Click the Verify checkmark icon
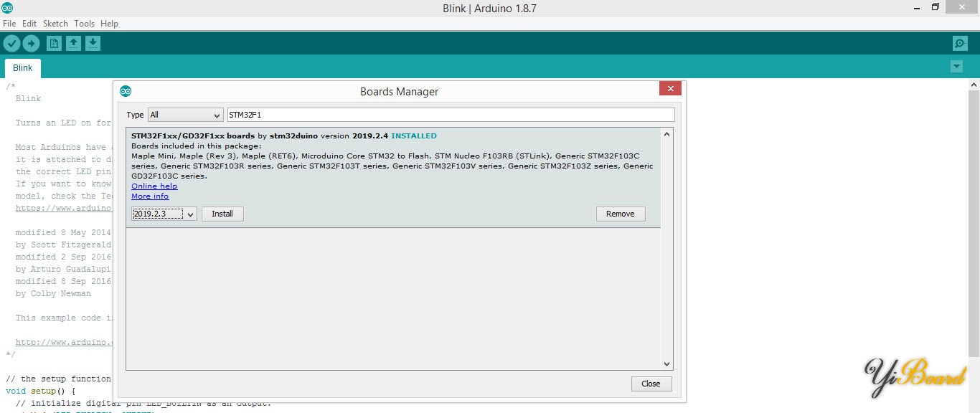The height and width of the screenshot is (413, 980). tap(11, 44)
